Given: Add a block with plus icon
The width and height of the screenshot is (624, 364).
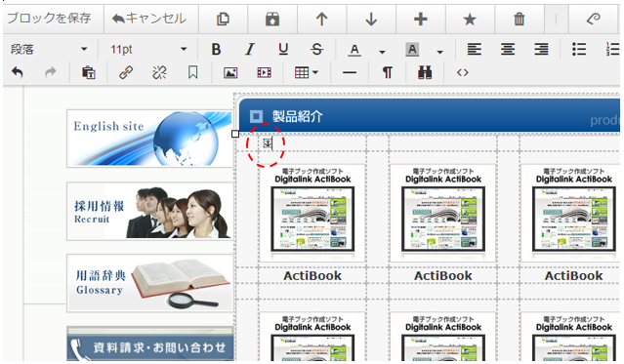Looking at the screenshot, I should click(420, 19).
